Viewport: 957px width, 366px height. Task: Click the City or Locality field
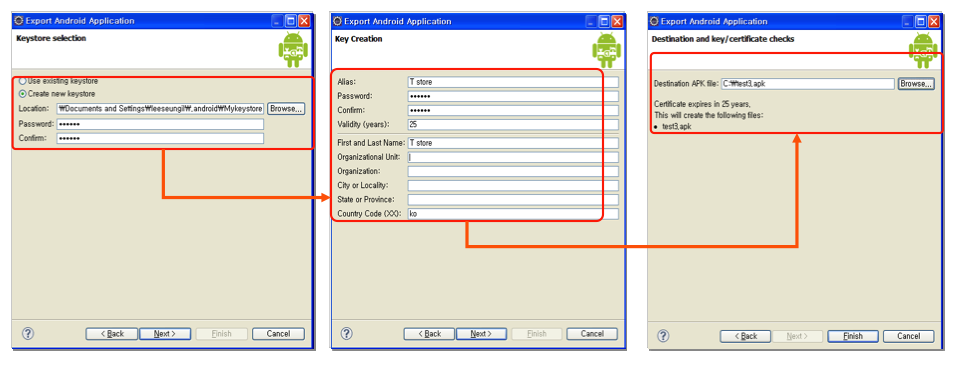click(513, 185)
